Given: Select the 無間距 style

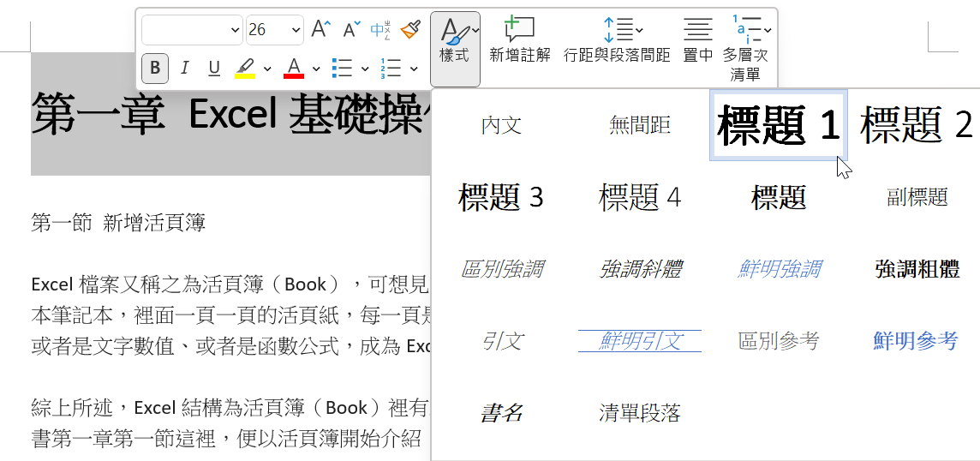Looking at the screenshot, I should pos(640,126).
